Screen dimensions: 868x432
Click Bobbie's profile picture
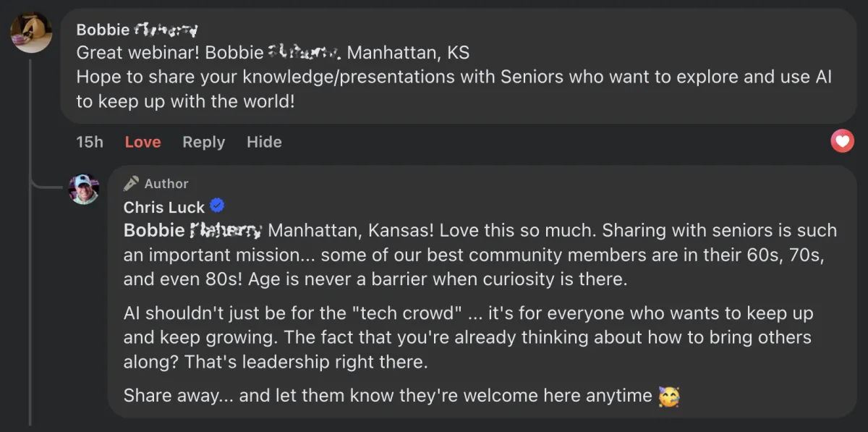click(32, 33)
